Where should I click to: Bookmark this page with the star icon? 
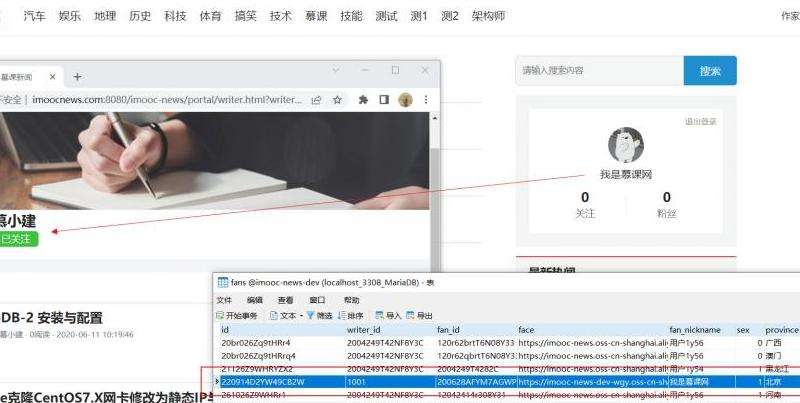[x=338, y=100]
